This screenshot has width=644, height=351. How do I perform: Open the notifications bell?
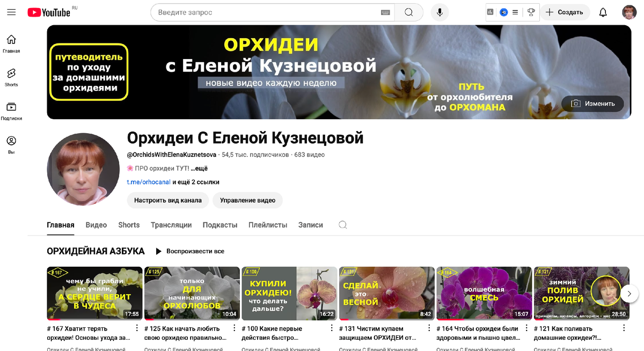tap(604, 12)
